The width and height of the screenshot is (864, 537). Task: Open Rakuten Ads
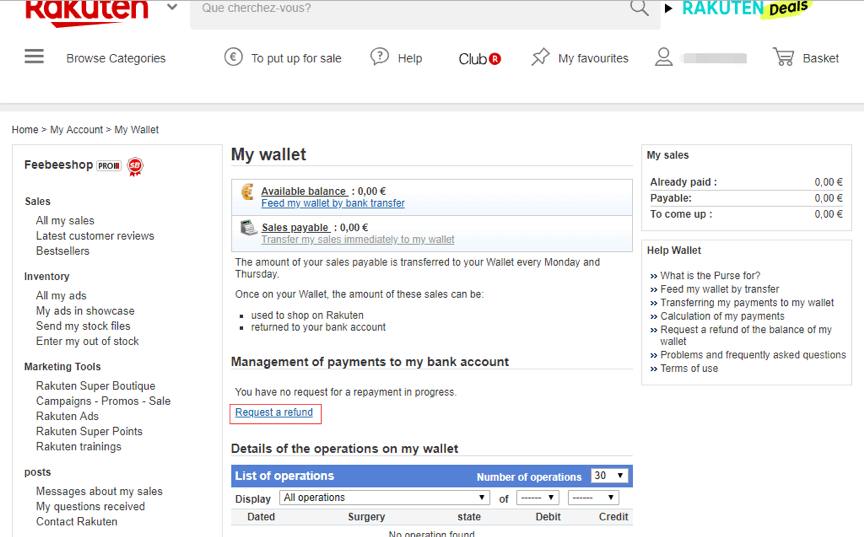point(67,416)
